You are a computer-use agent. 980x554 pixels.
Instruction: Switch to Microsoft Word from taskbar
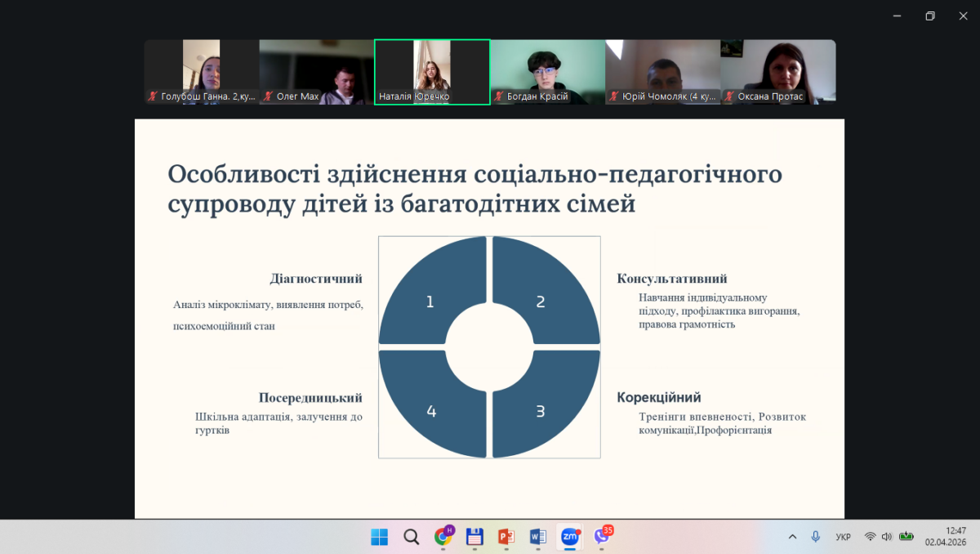tap(537, 537)
